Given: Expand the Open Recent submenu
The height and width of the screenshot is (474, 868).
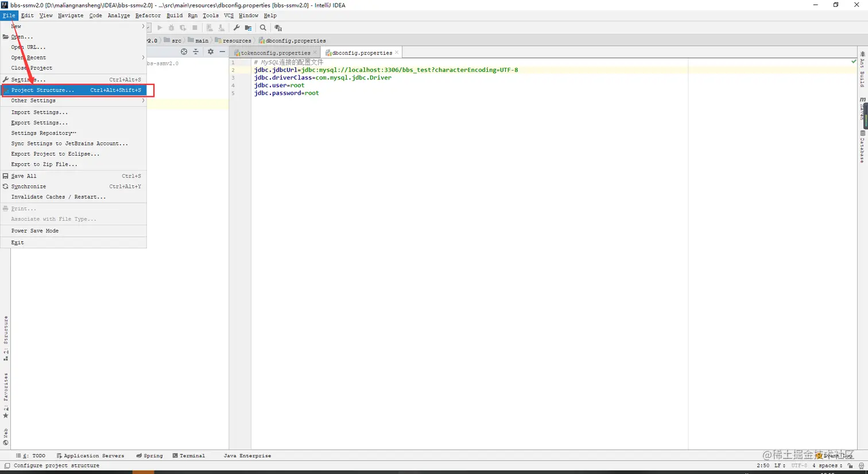Looking at the screenshot, I should click(x=73, y=57).
